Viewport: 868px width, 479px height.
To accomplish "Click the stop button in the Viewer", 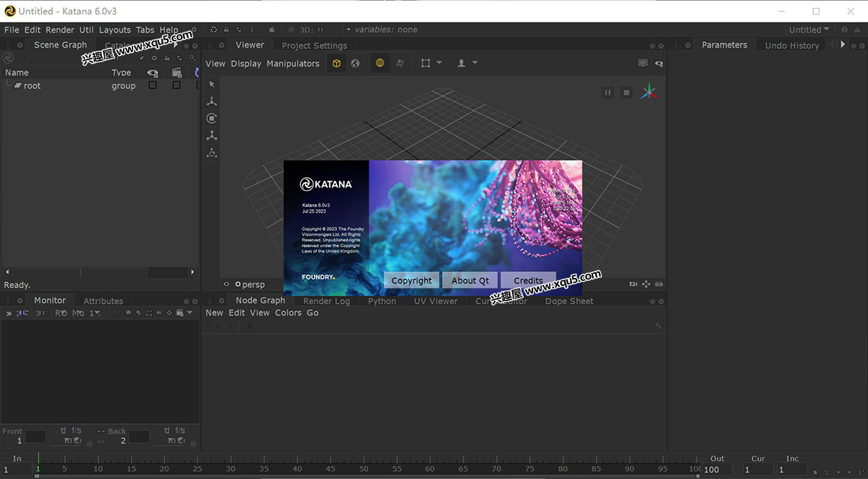I will 626,93.
